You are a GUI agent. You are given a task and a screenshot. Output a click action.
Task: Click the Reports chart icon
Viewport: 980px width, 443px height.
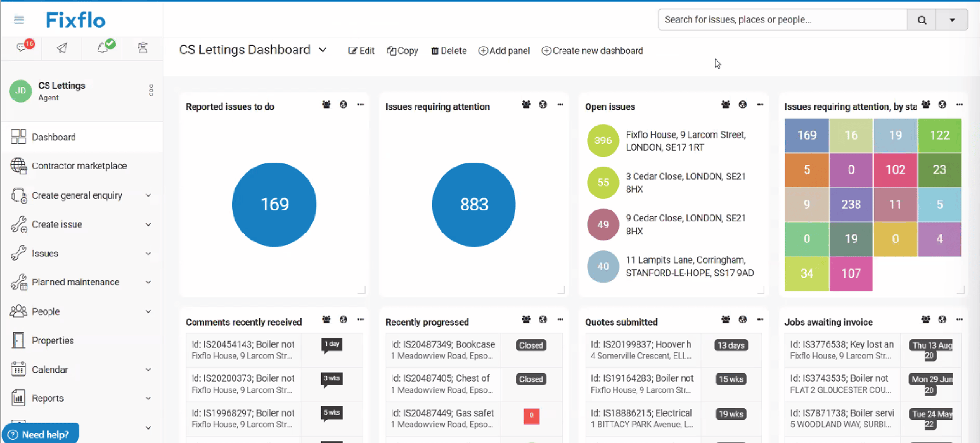(18, 398)
